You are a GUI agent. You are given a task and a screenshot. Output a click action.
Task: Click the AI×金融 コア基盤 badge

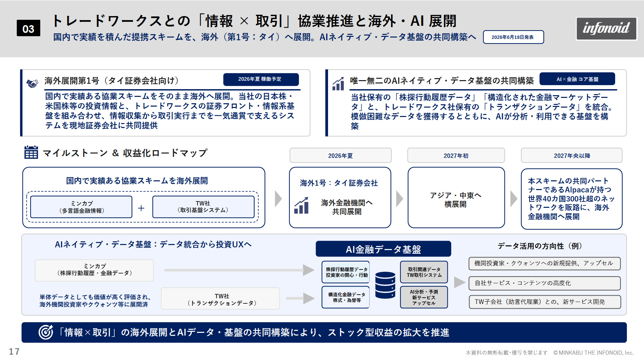click(577, 79)
